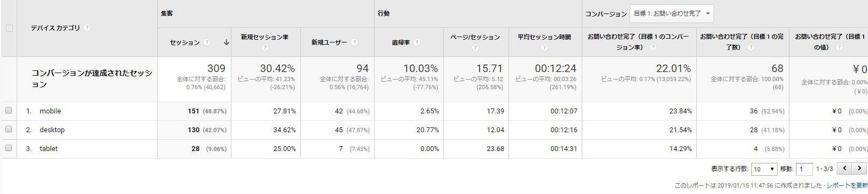The width and height of the screenshot is (868, 194).
Task: Show help under ページ/セッション header
Action: click(x=475, y=48)
